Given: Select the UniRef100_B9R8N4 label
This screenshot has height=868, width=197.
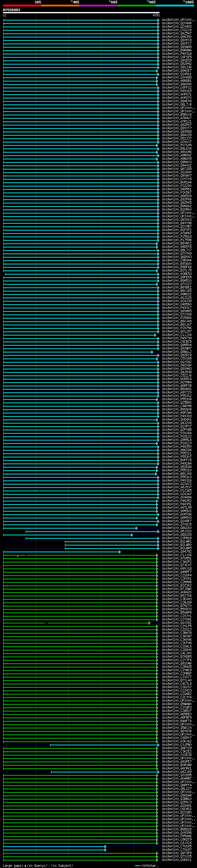Looking at the screenshot, I should [x=176, y=50].
